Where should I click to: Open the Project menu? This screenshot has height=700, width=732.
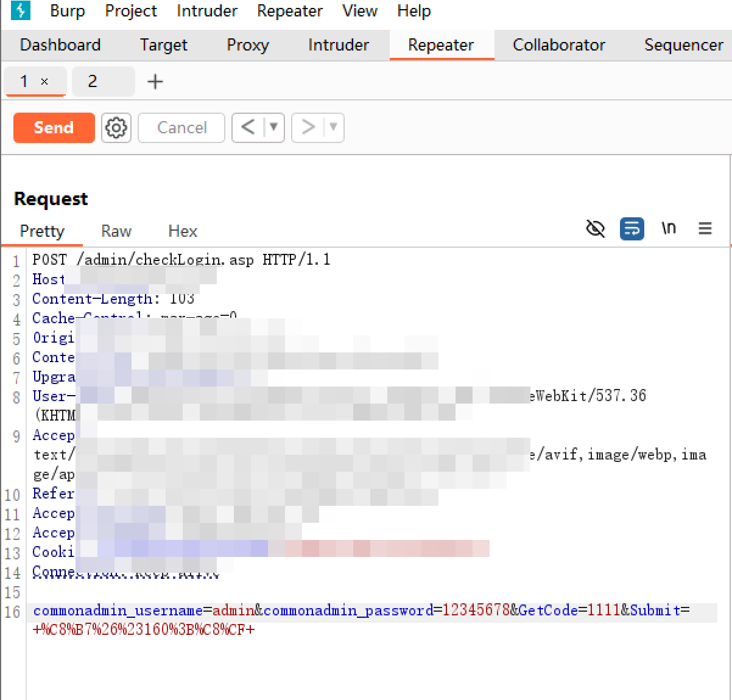131,11
